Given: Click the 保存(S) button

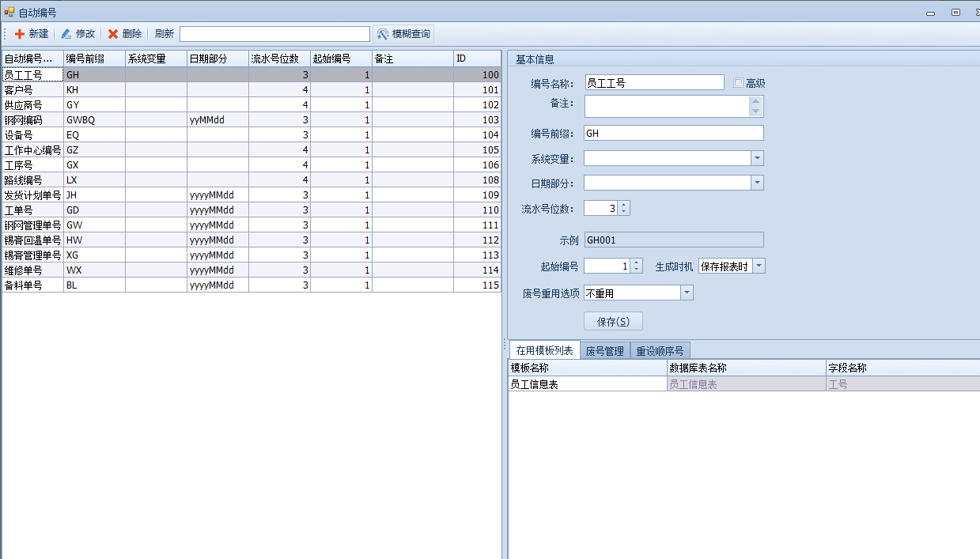Looking at the screenshot, I should pos(613,322).
